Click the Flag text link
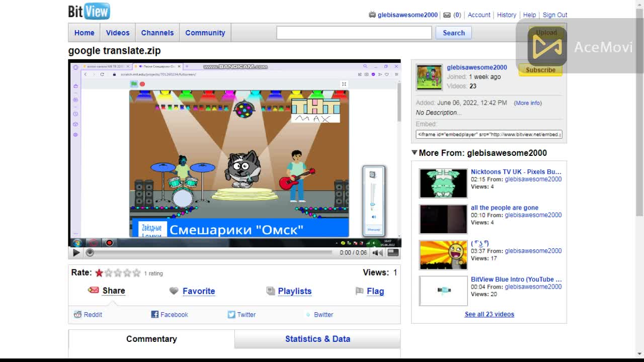Viewport: 644px width, 362px height. pyautogui.click(x=375, y=291)
